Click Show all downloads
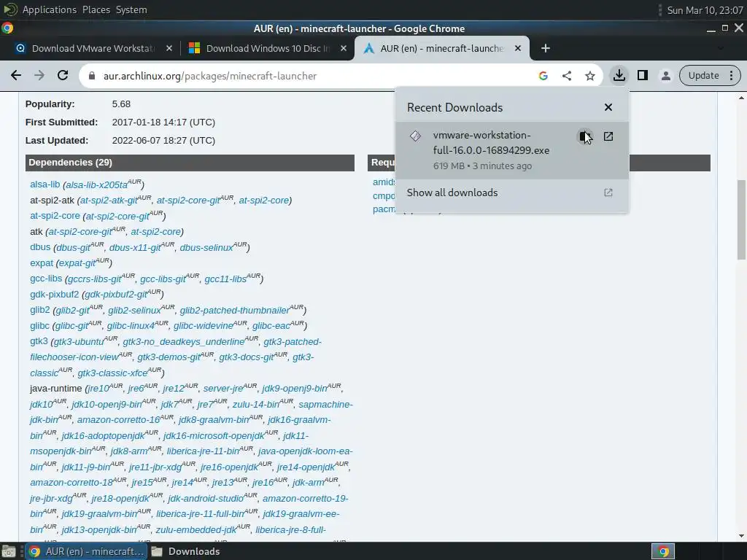747x560 pixels. click(x=511, y=192)
